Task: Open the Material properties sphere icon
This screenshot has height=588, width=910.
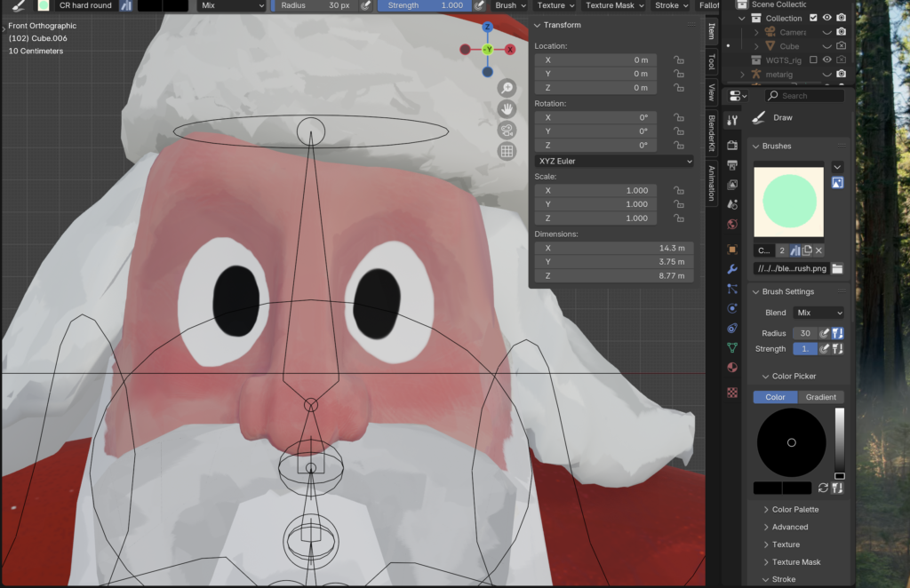Action: click(x=732, y=367)
